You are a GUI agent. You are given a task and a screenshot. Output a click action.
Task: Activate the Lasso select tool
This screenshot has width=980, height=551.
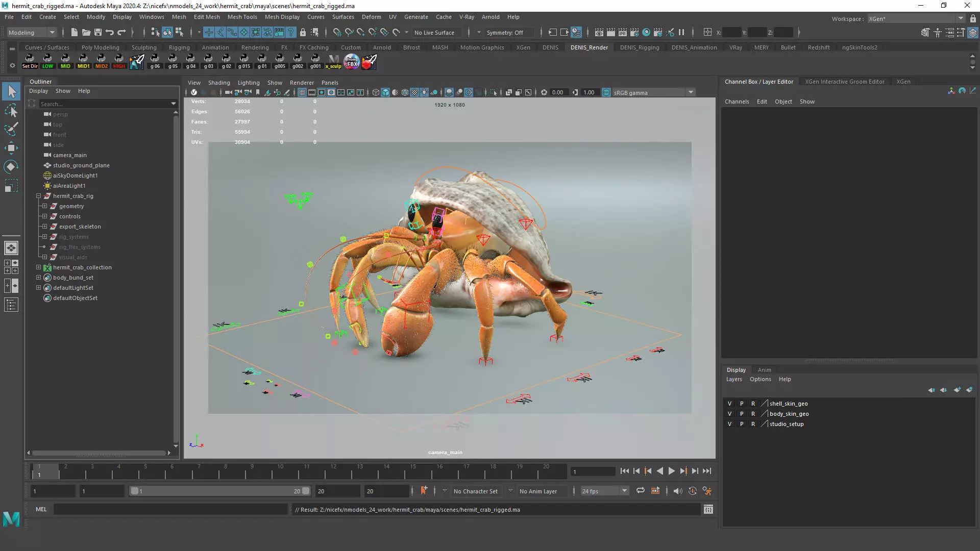[x=11, y=110]
